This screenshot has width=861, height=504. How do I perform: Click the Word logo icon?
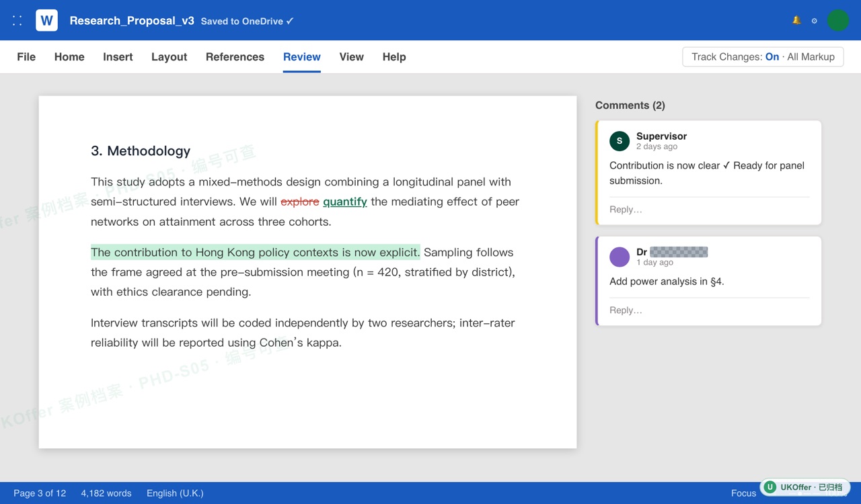tap(46, 20)
